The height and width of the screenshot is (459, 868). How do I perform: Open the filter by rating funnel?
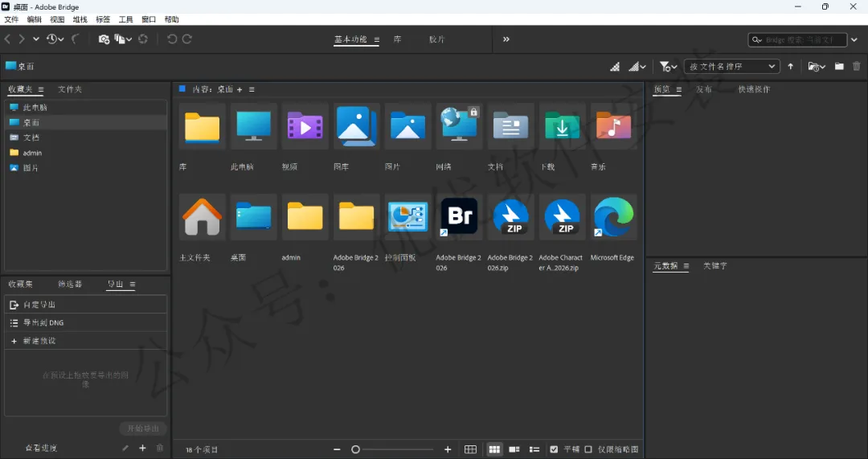pyautogui.click(x=668, y=67)
